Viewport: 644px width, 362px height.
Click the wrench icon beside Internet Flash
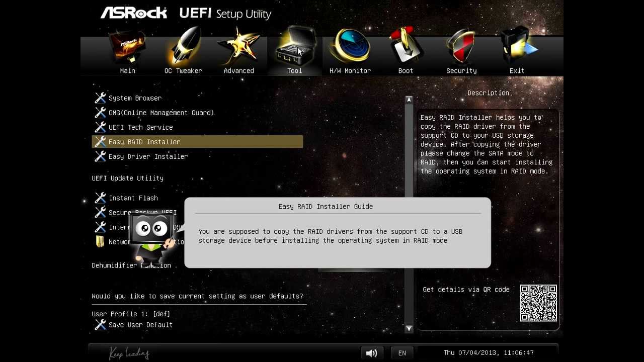pyautogui.click(x=100, y=227)
